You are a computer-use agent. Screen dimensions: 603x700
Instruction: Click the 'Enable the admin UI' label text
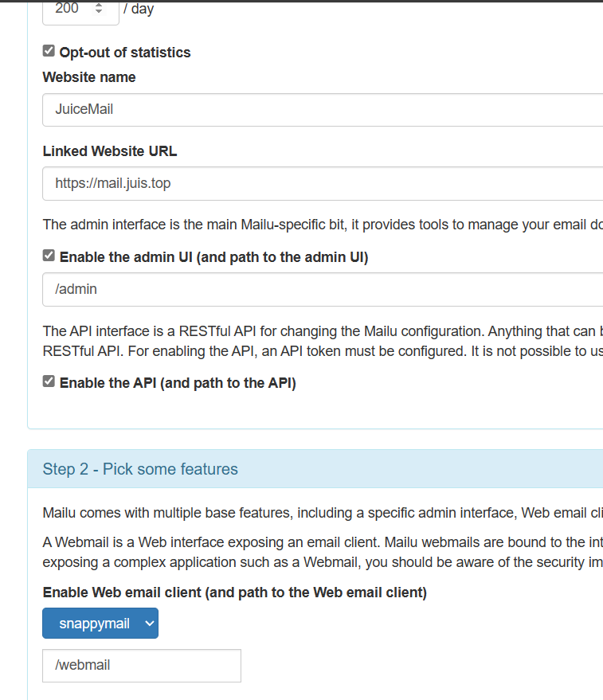(213, 257)
